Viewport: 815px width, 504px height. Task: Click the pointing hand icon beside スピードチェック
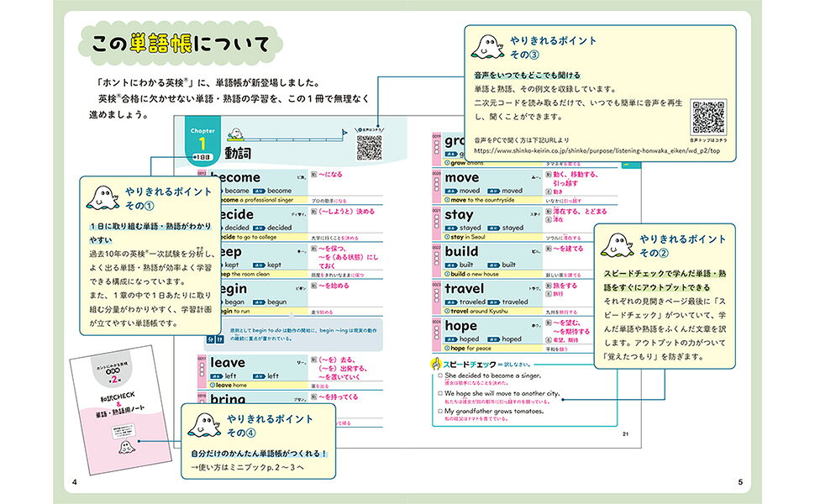point(435,363)
